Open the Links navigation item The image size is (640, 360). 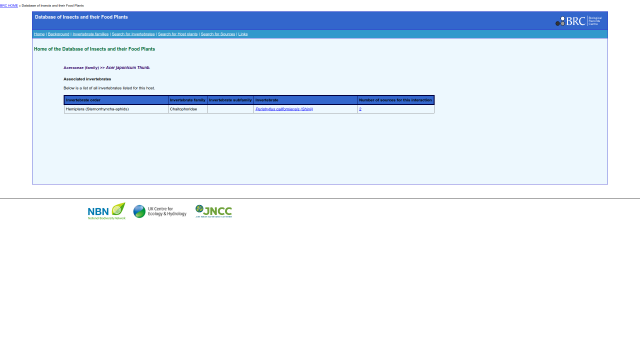coord(243,34)
